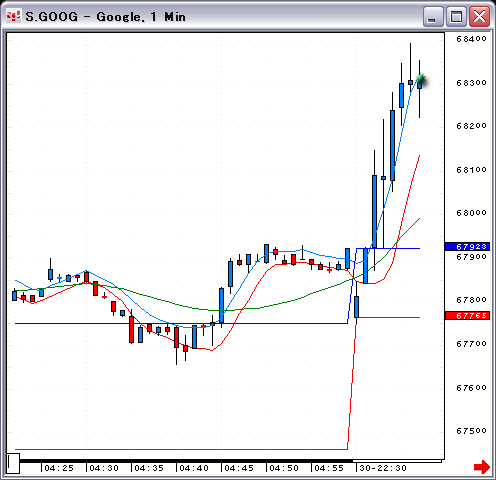Close the S.GOOG chart window
The height and width of the screenshot is (480, 496).
479,16
